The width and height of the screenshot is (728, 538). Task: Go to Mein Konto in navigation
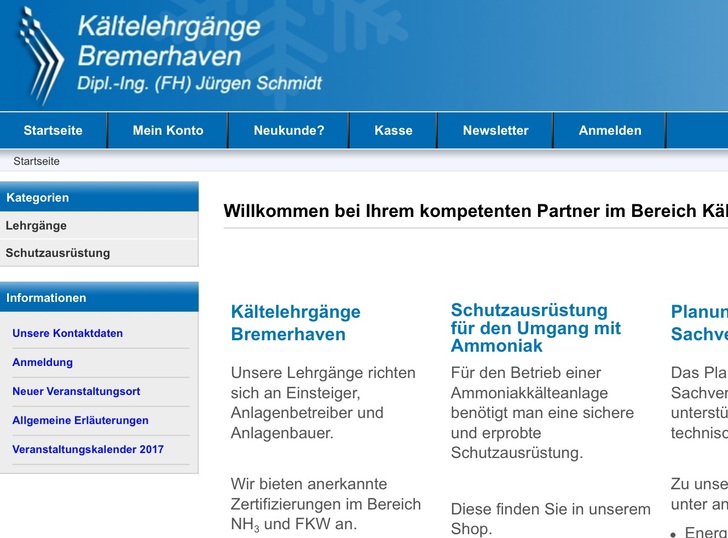[168, 130]
